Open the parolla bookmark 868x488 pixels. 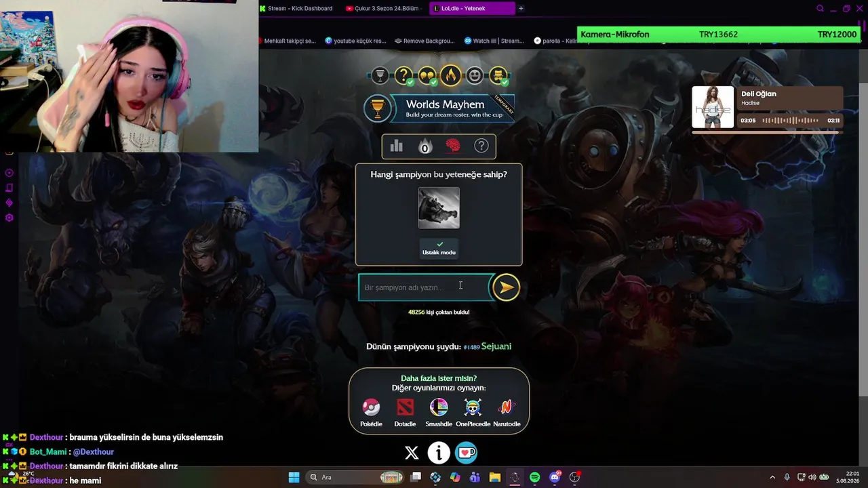556,41
